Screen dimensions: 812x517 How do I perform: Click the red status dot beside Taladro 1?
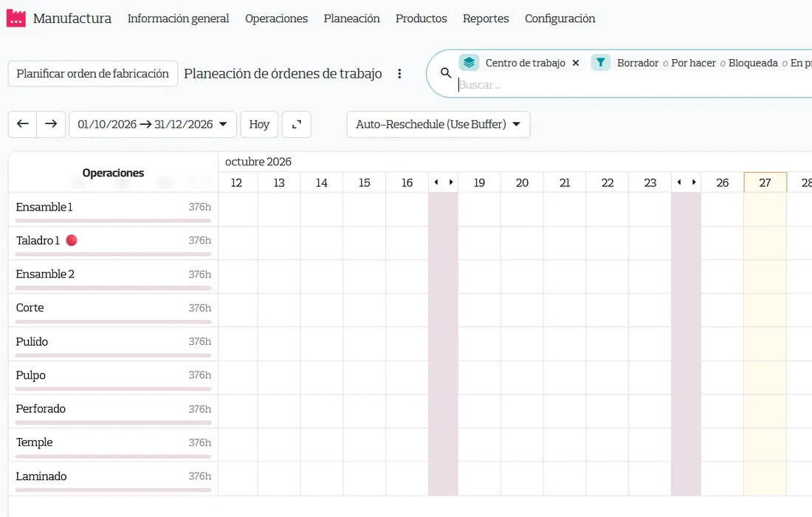(x=72, y=240)
